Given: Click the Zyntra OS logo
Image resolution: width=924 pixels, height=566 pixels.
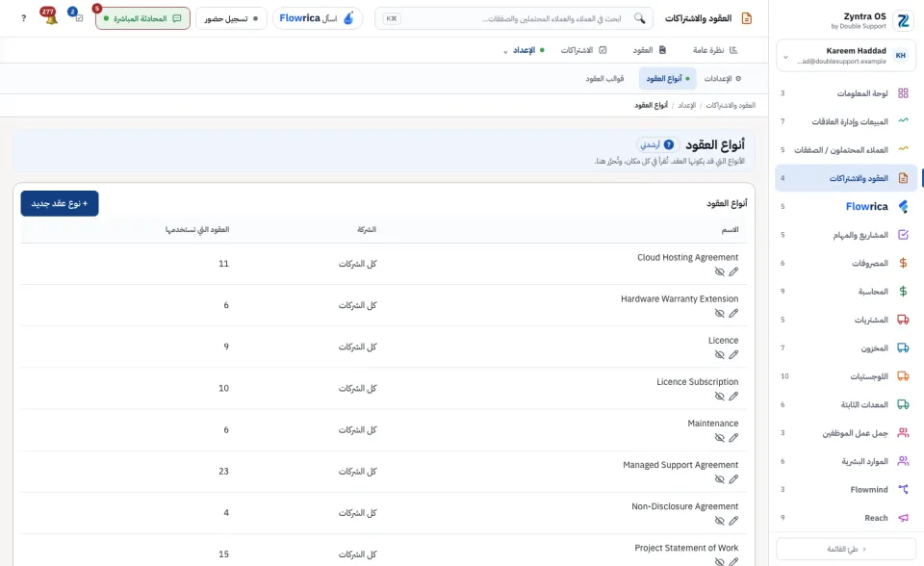Looking at the screenshot, I should pyautogui.click(x=903, y=20).
